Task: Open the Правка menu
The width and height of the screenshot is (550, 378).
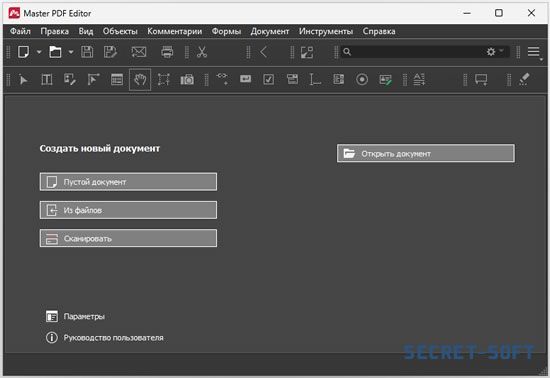Action: tap(55, 31)
